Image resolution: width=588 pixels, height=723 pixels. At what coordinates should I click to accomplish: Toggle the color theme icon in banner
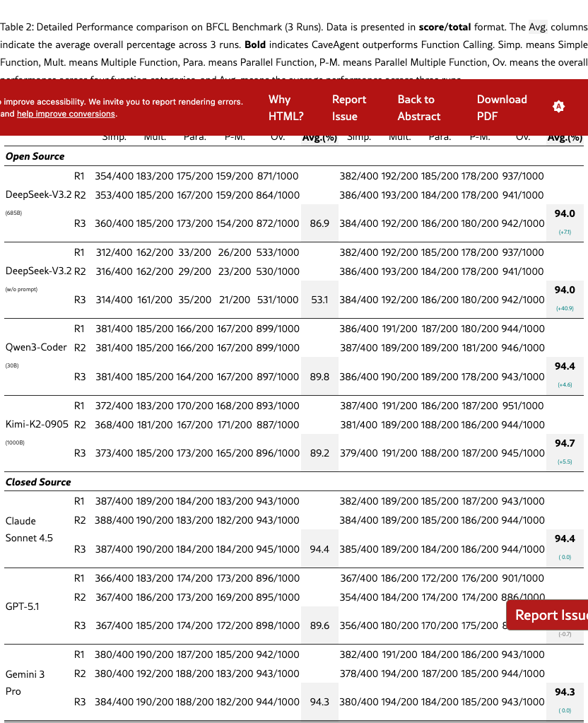(x=558, y=107)
